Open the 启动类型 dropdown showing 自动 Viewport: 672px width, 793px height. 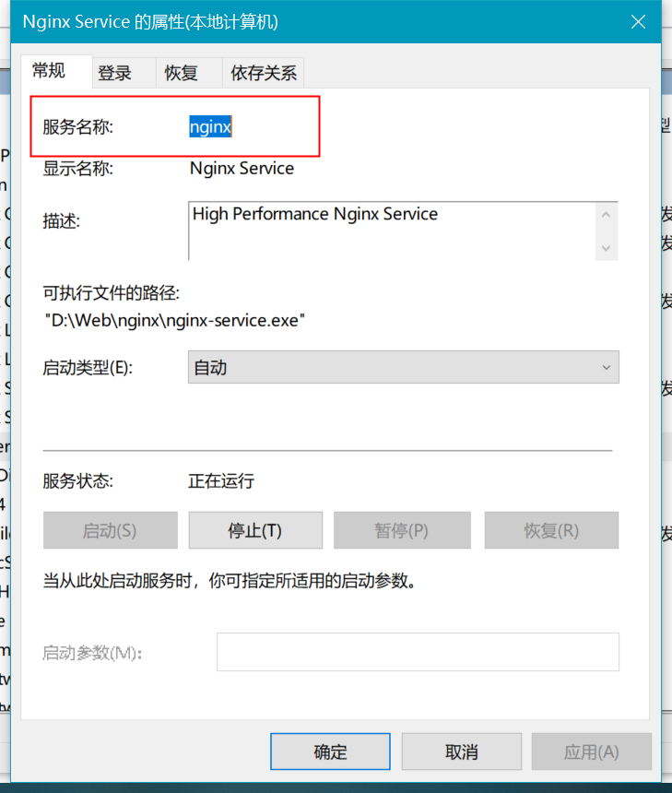coord(404,367)
